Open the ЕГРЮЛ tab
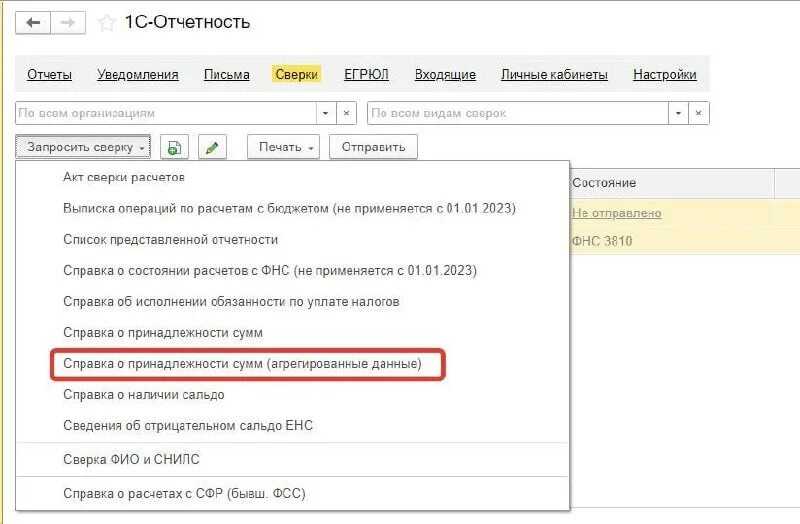The image size is (800, 524). pyautogui.click(x=366, y=74)
